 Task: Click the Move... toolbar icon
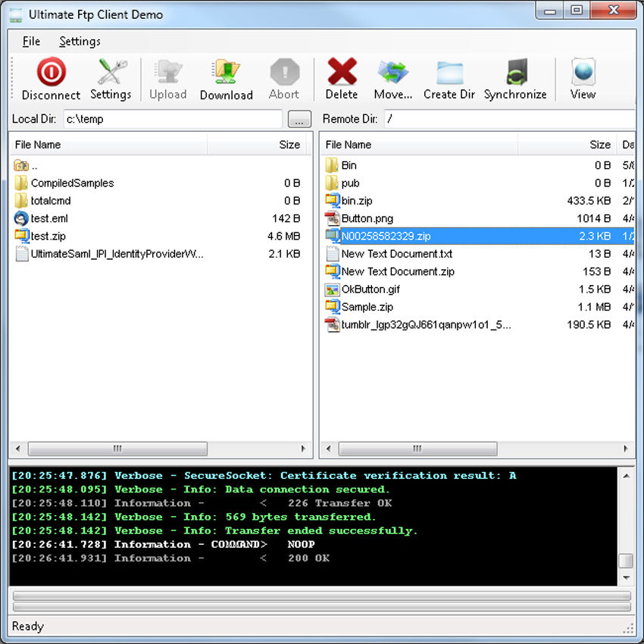tap(392, 72)
